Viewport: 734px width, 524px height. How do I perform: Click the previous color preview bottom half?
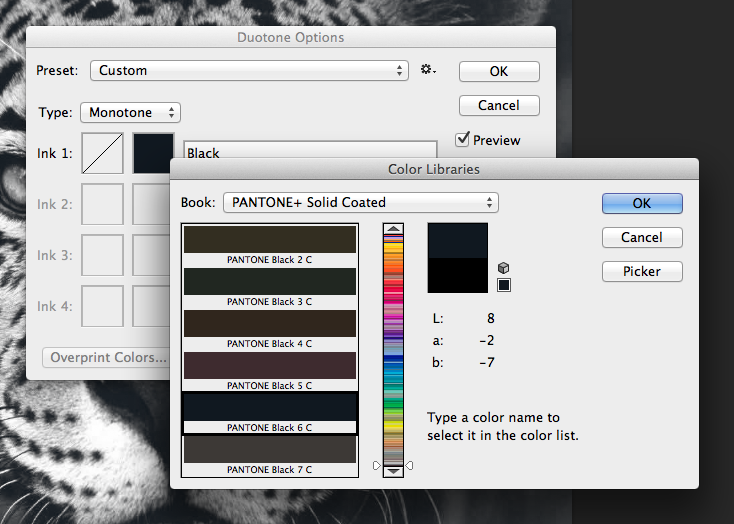click(458, 275)
